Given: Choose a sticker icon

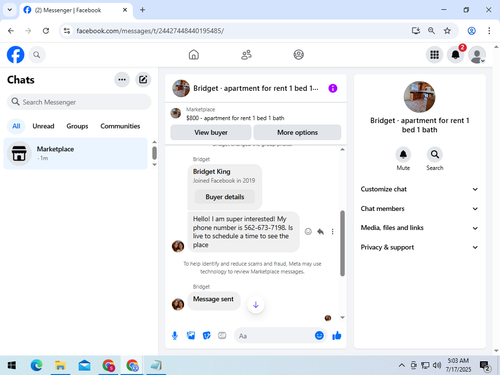Looking at the screenshot, I should tap(207, 336).
